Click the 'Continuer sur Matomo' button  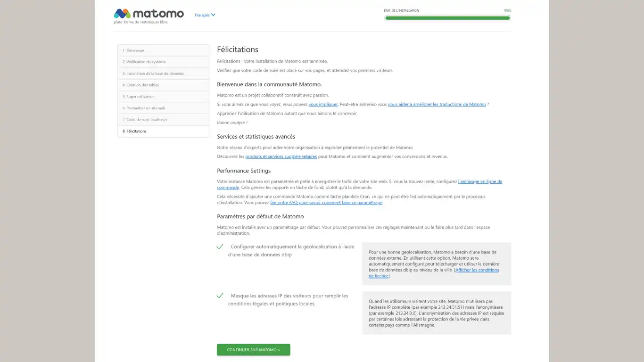point(253,350)
